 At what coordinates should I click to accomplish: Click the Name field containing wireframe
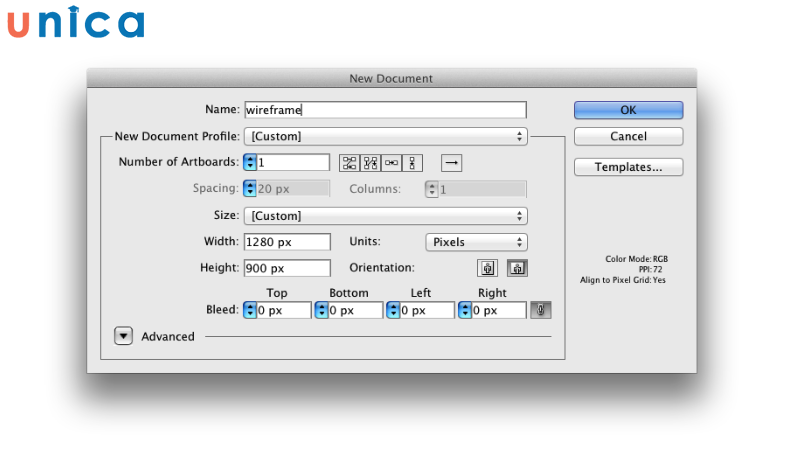click(x=385, y=110)
